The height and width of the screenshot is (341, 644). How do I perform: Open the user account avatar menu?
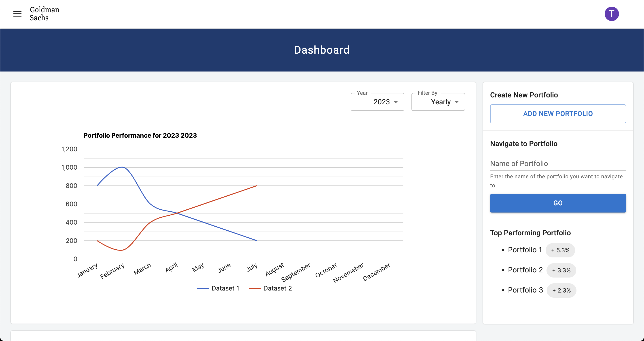click(x=612, y=13)
